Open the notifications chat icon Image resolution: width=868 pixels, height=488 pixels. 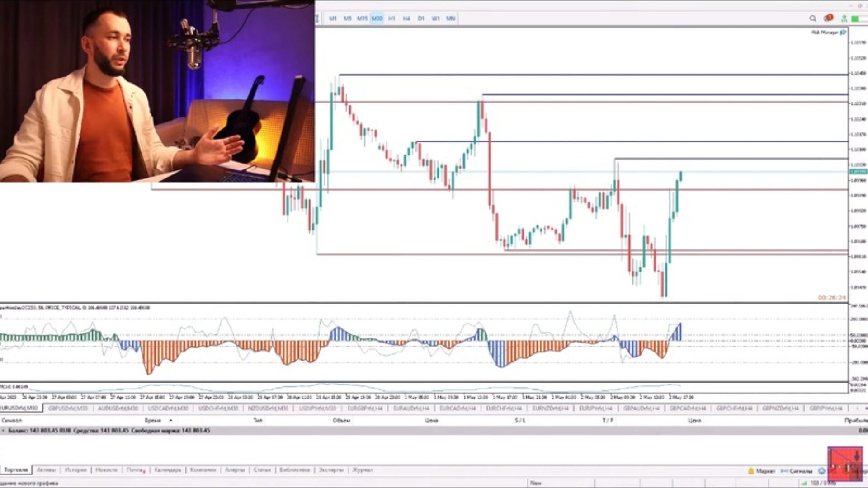(x=828, y=19)
